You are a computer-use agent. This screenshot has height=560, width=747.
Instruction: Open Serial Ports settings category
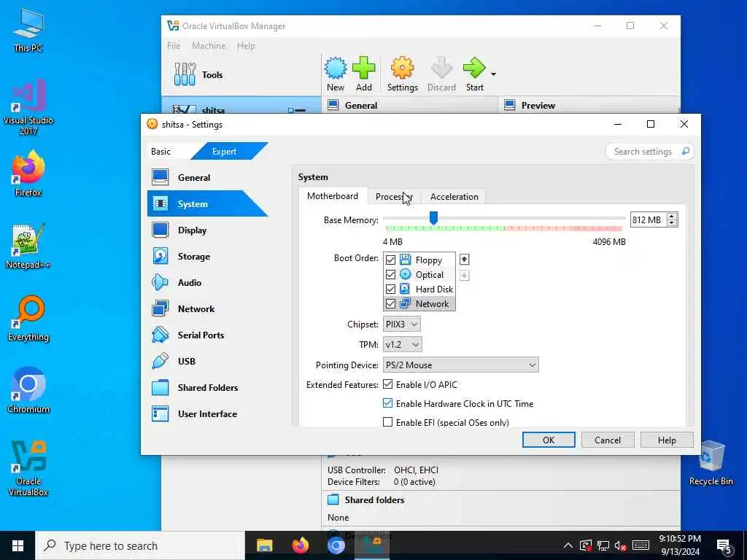click(208, 335)
